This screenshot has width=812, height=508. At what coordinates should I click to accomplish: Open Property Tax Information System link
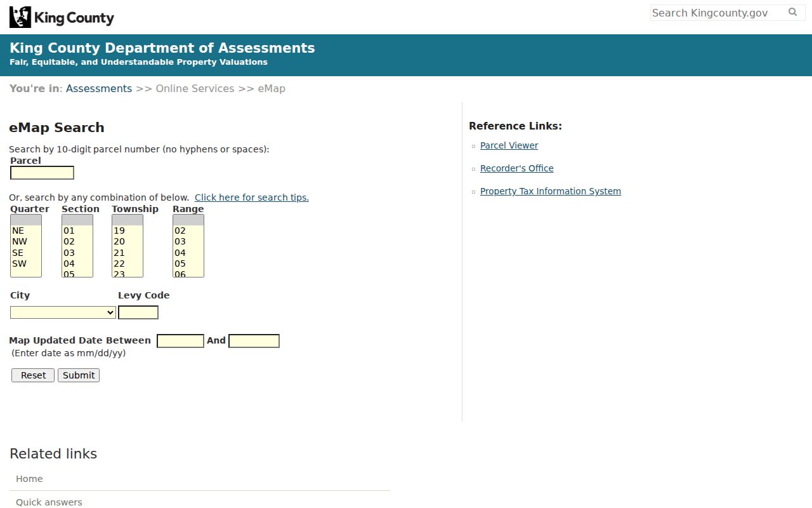[x=551, y=191]
